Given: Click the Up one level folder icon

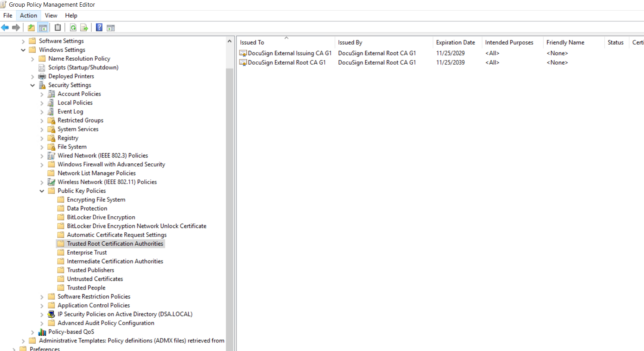Looking at the screenshot, I should point(31,27).
